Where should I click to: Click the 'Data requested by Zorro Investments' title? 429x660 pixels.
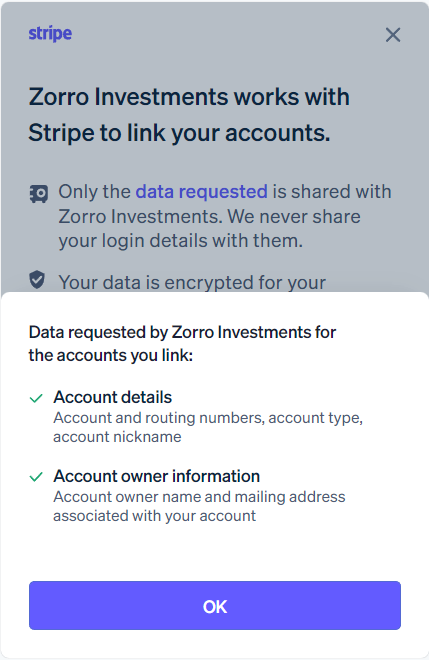pos(182,332)
